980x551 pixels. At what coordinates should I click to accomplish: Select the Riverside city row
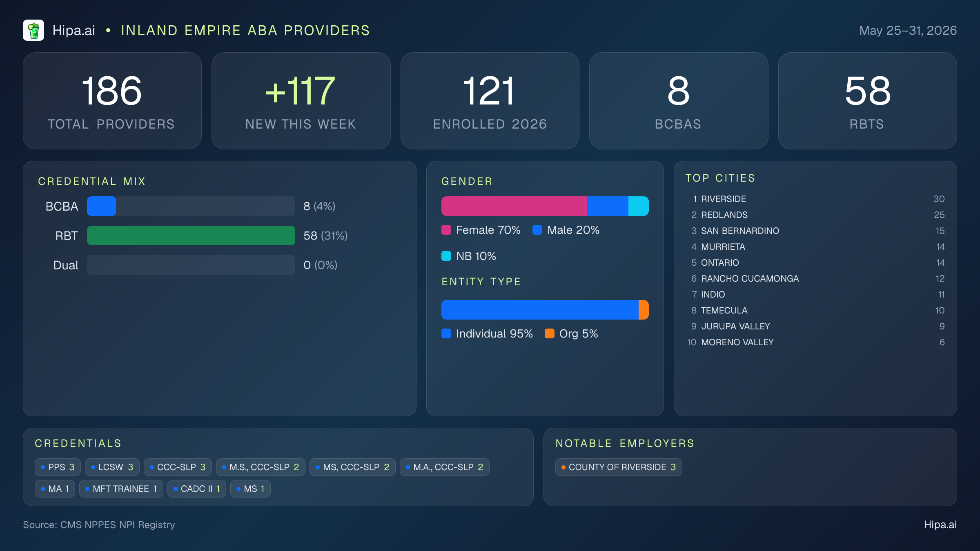point(815,199)
